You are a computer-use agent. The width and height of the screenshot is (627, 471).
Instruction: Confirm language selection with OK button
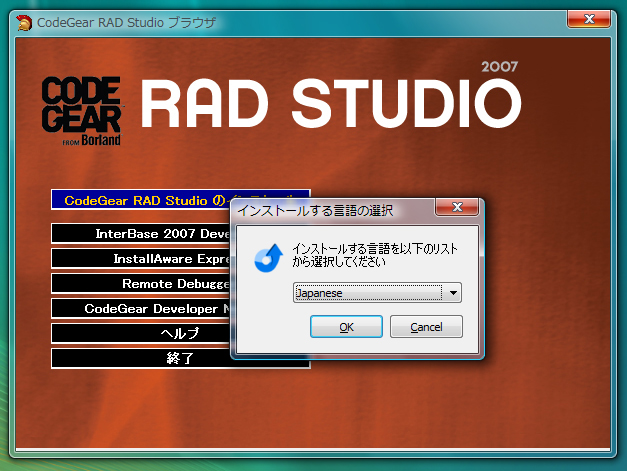[x=346, y=327]
